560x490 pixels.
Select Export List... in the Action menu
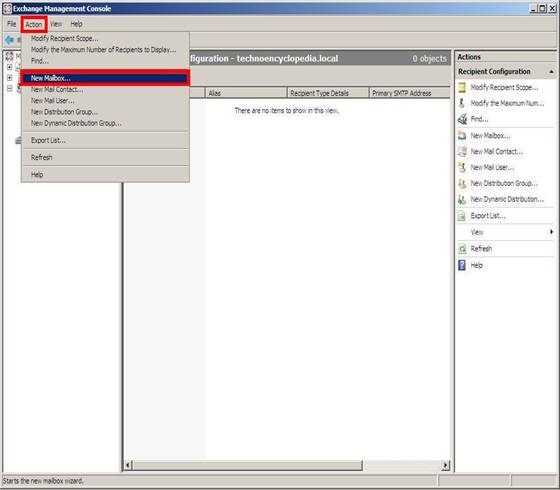pyautogui.click(x=105, y=140)
